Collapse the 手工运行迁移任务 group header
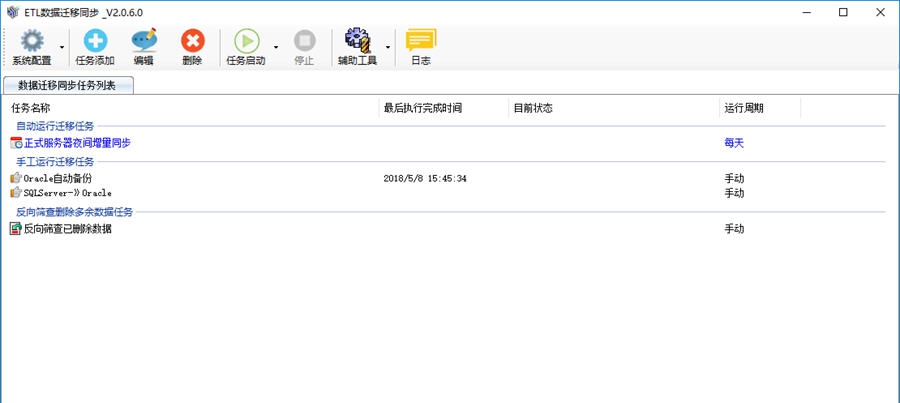This screenshot has height=403, width=900. pyautogui.click(x=55, y=162)
